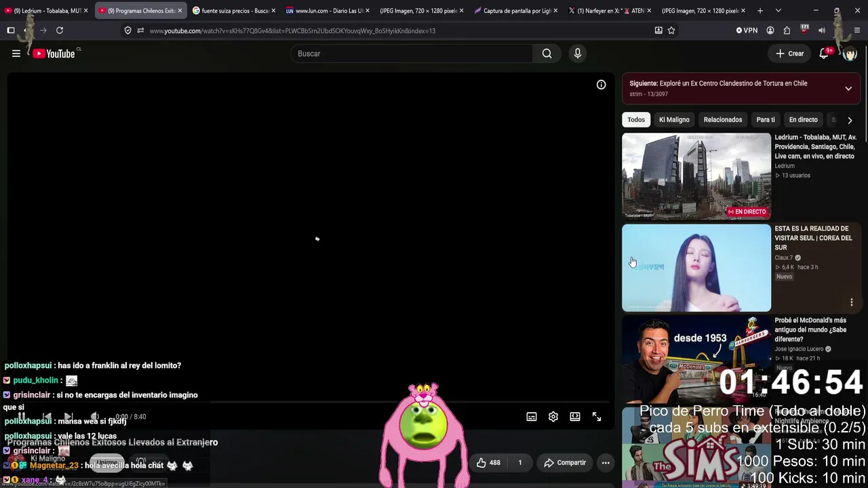This screenshot has width=868, height=488.
Task: Enter fullscreen on the video player
Action: pyautogui.click(x=597, y=417)
